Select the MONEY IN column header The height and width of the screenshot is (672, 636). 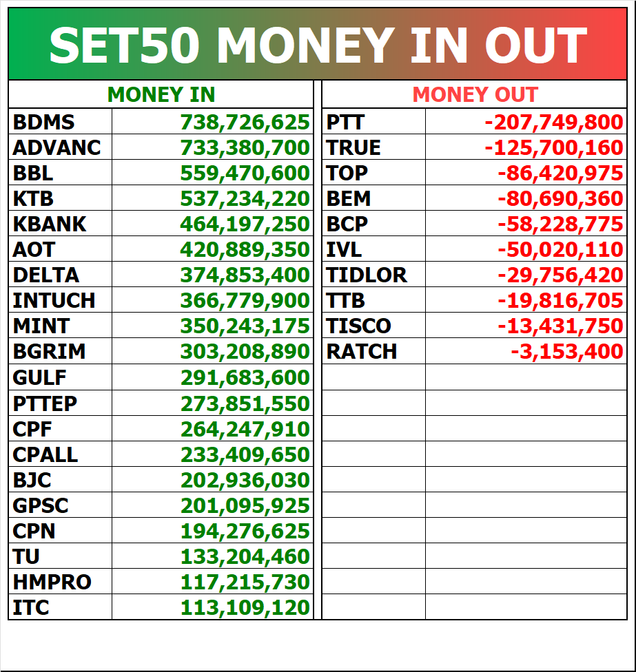(x=161, y=95)
